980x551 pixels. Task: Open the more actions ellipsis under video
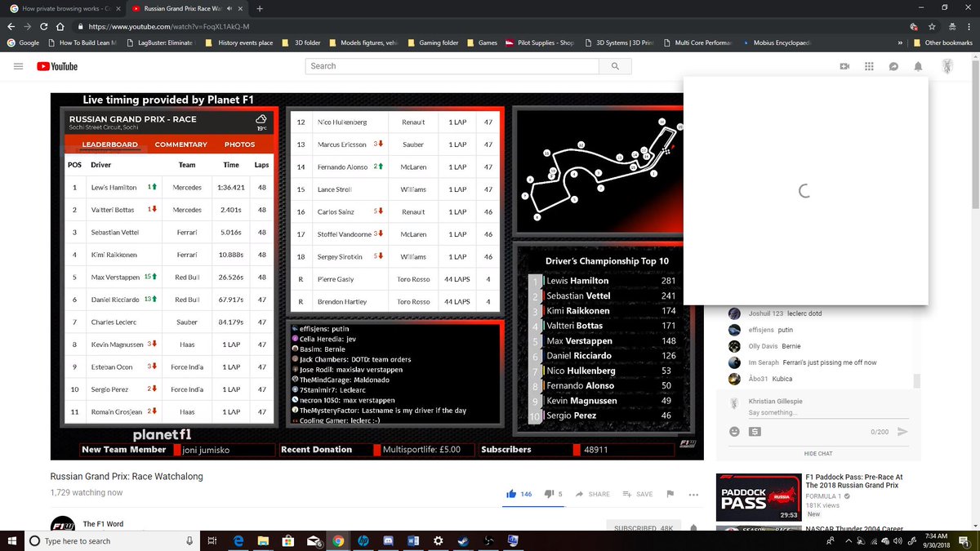pyautogui.click(x=693, y=494)
